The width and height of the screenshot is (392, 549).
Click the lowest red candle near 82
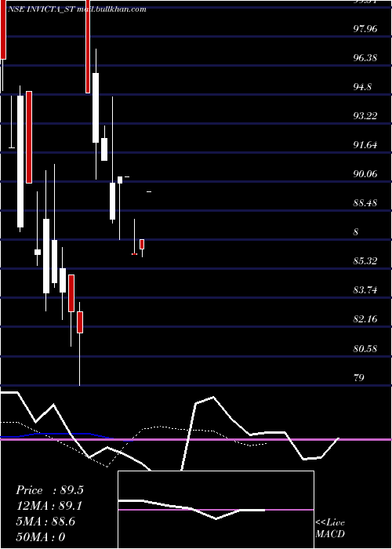pos(80,322)
